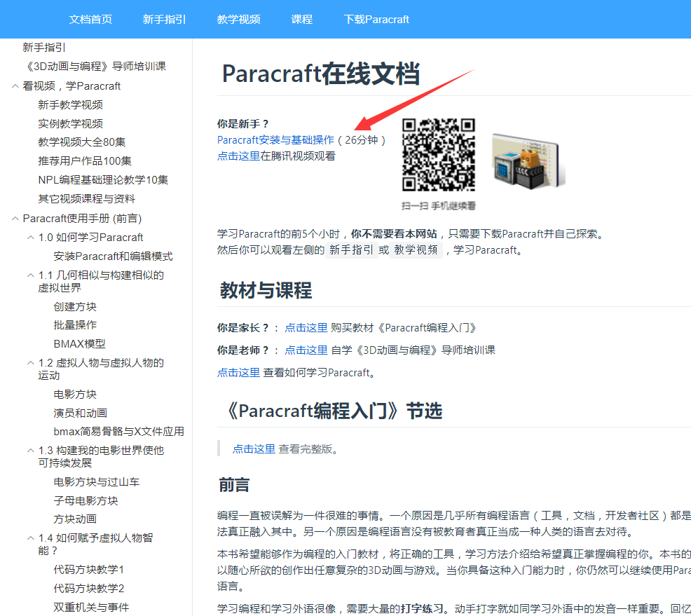The width and height of the screenshot is (691, 616).
Task: Click the 教材与课程 heading
Action: (x=266, y=290)
